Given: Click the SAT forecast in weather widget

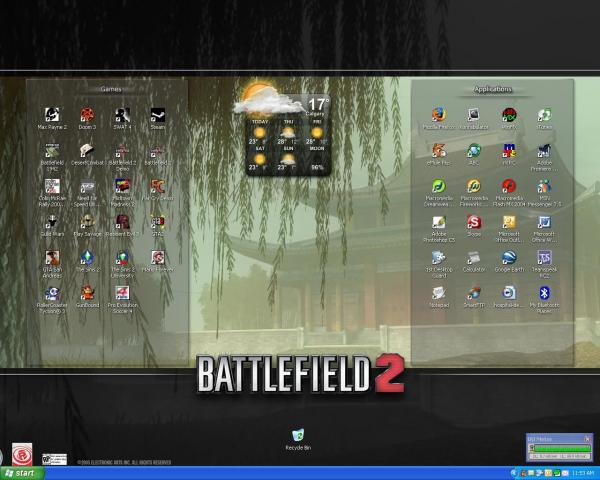Looking at the screenshot, I should click(259, 158).
